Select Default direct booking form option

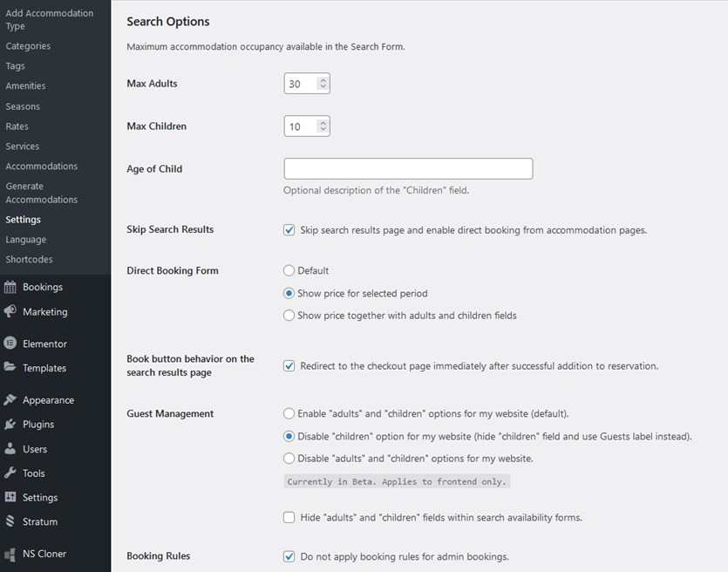(289, 271)
